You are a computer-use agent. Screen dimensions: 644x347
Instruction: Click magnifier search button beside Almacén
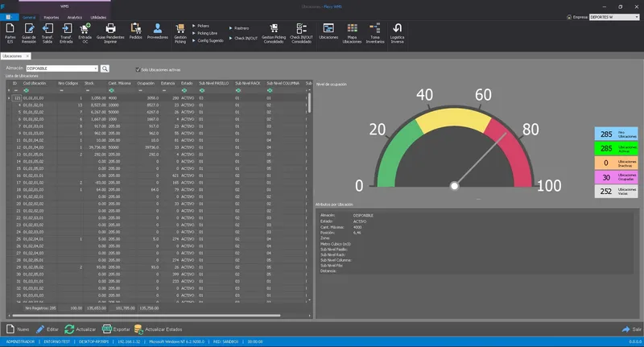tap(105, 68)
